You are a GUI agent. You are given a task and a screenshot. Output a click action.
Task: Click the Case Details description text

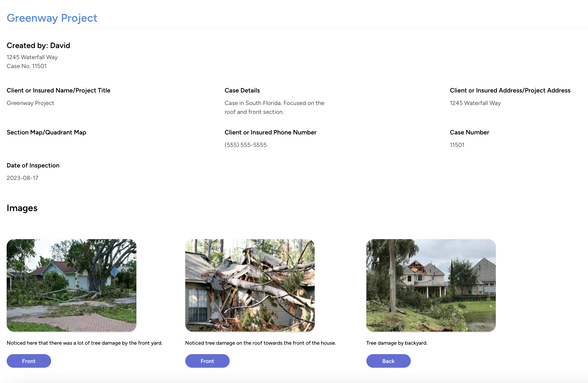274,107
